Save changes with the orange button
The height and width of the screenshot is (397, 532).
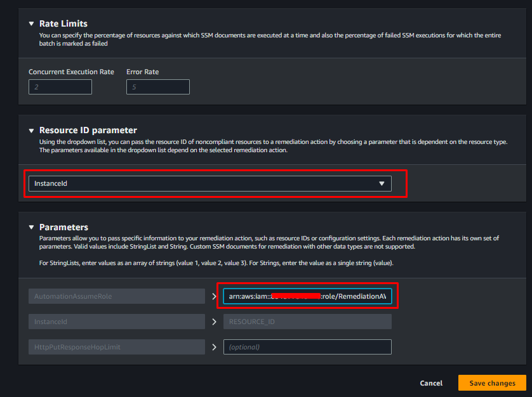[x=492, y=383]
